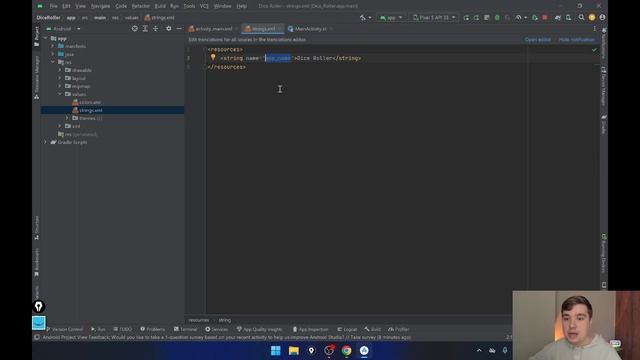
Task: Expand the mipmap folder
Action: (x=60, y=86)
